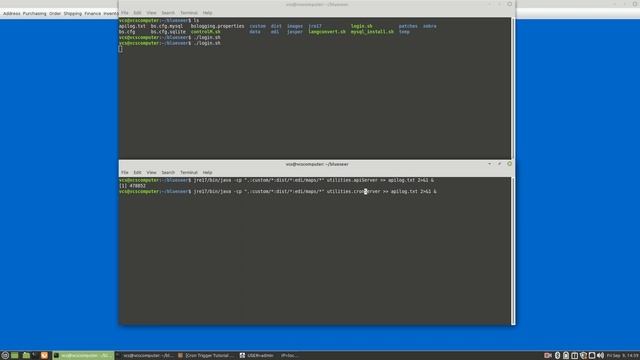The image size is (640, 360).
Task: Open the Cron Trigger Tutorial taskbar window
Action: tap(207, 356)
